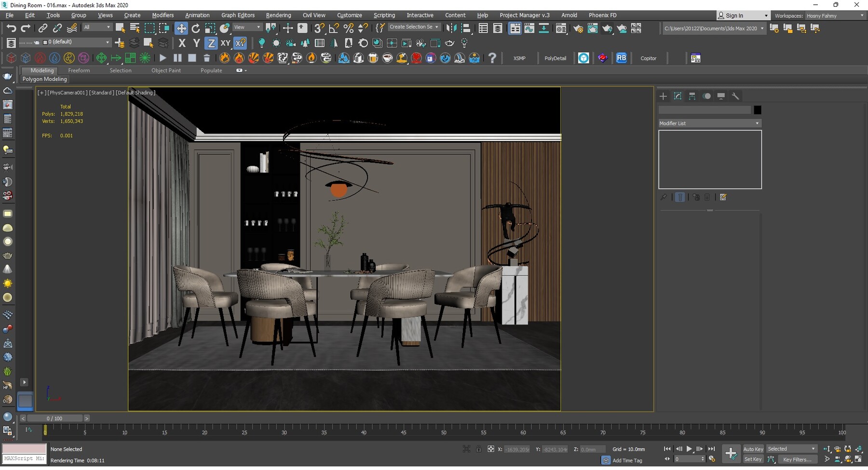The height and width of the screenshot is (470, 868).
Task: Click the Copitor button
Action: 649,58
